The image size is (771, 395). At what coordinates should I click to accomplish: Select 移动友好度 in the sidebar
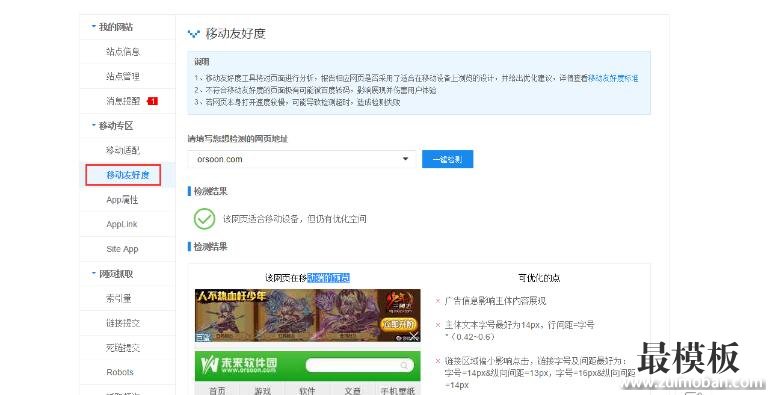pyautogui.click(x=127, y=175)
